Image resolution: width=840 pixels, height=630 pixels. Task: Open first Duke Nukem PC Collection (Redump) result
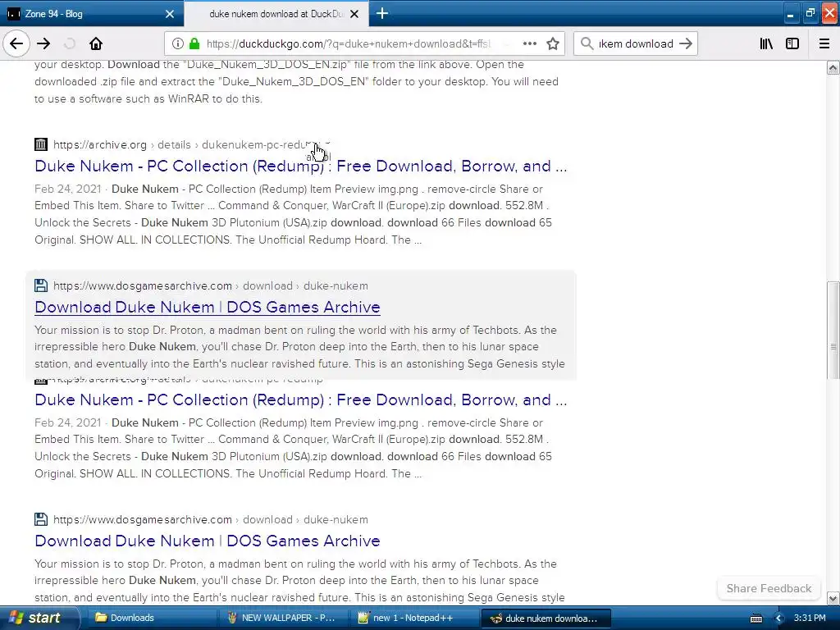pyautogui.click(x=300, y=166)
